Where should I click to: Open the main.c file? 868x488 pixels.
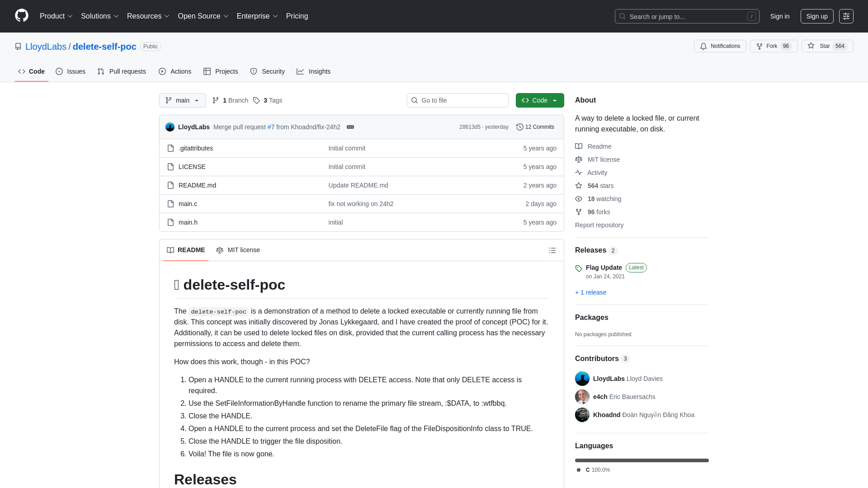click(x=188, y=204)
